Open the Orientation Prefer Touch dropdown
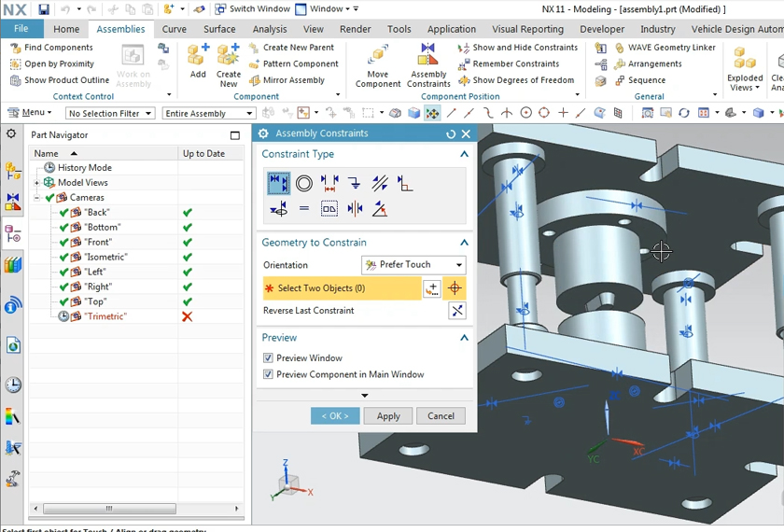The image size is (784, 532). [x=413, y=265]
